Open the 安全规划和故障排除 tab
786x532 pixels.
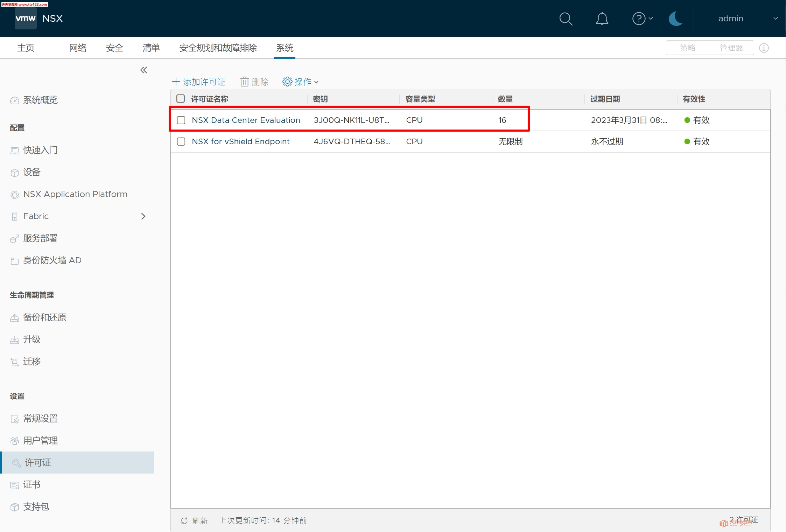tap(218, 48)
